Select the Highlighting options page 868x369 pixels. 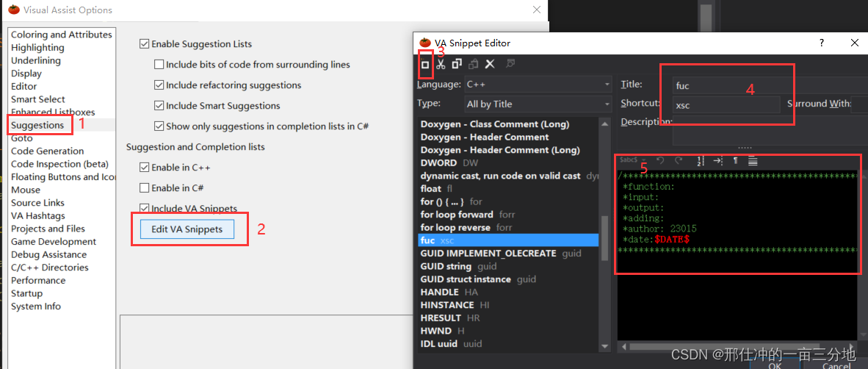[37, 48]
